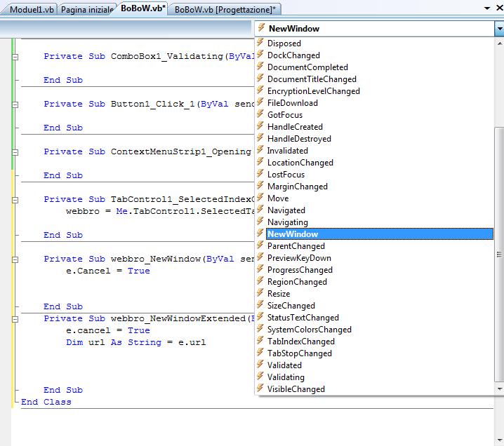Select the Navigated event
This screenshot has height=446, width=504.
(286, 210)
